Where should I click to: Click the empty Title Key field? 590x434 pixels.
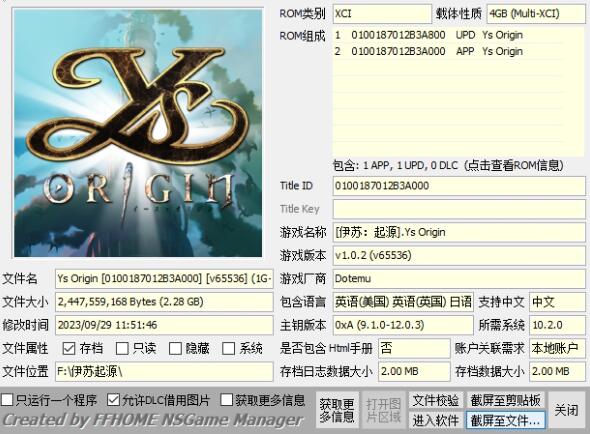pos(459,209)
